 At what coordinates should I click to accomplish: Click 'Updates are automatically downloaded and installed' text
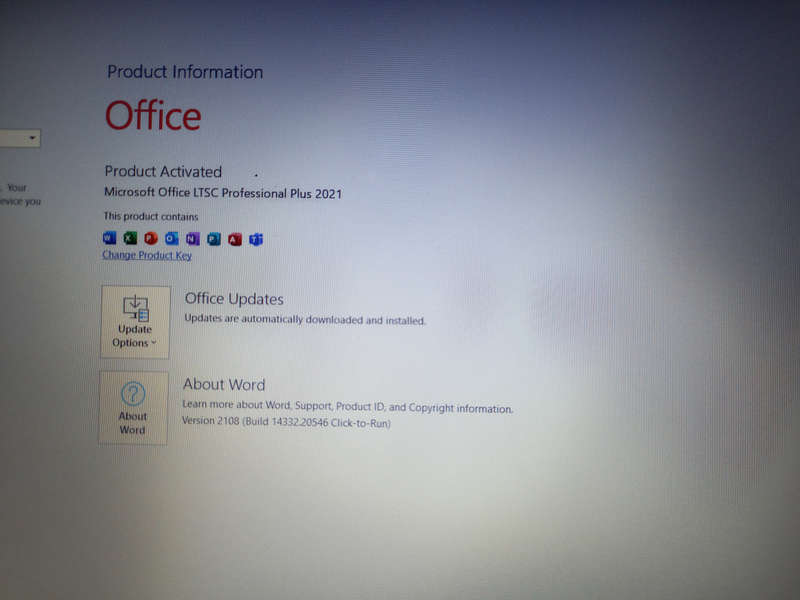(x=305, y=319)
